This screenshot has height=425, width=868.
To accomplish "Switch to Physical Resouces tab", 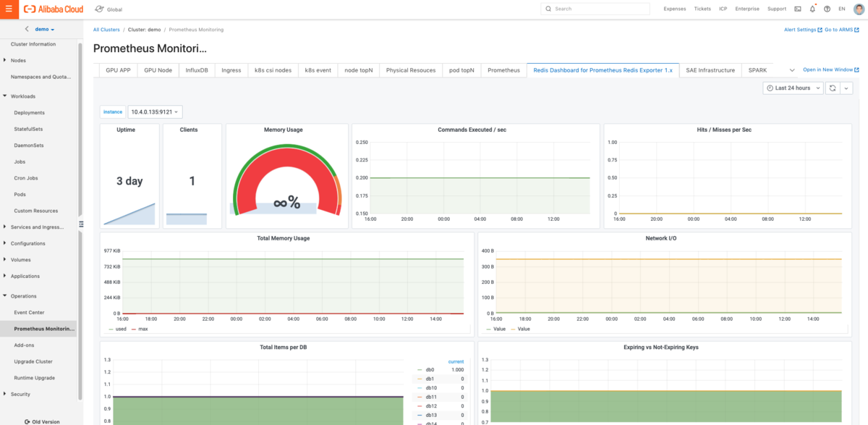I will (x=411, y=70).
